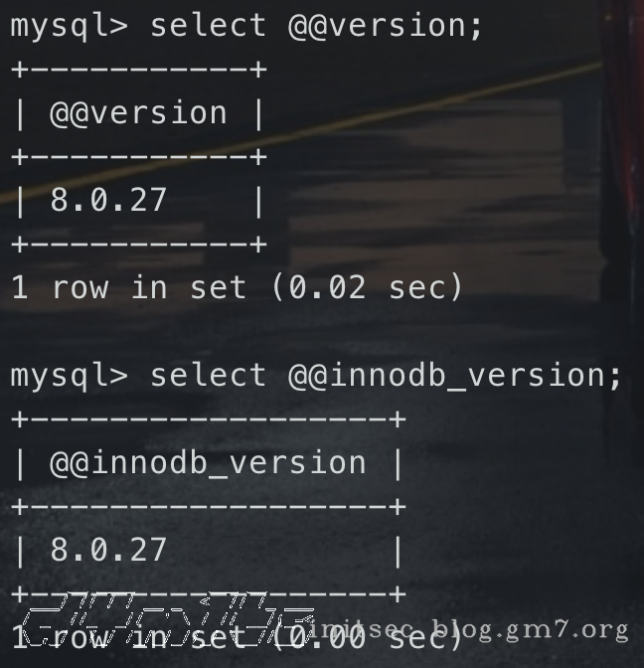Click the (0.02 sec) timing text
644x668 pixels.
tap(366, 288)
